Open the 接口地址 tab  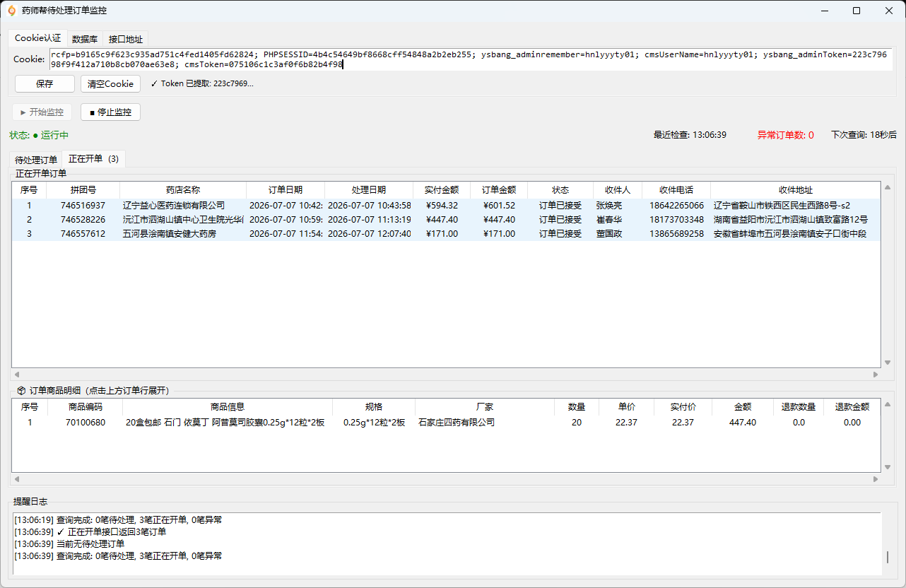coord(126,39)
